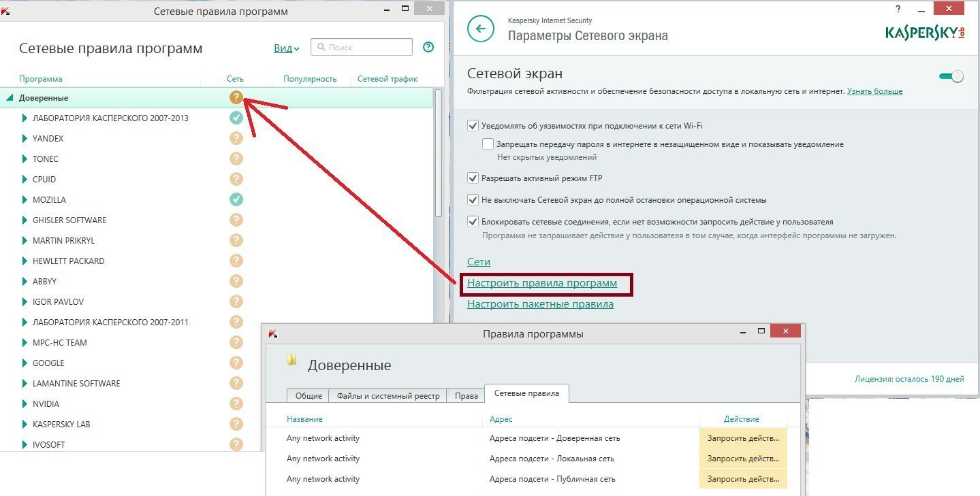Switch to the Права tab
This screenshot has height=496, width=980.
coord(466,395)
